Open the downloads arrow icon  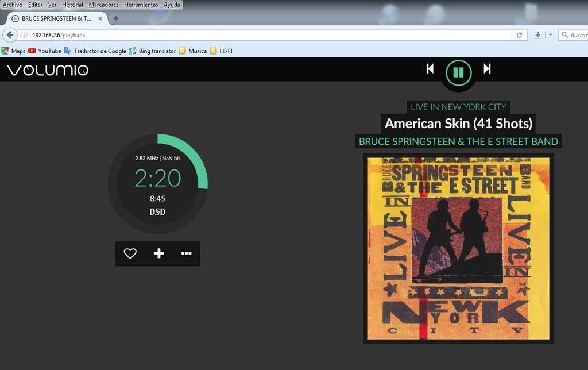coord(537,35)
